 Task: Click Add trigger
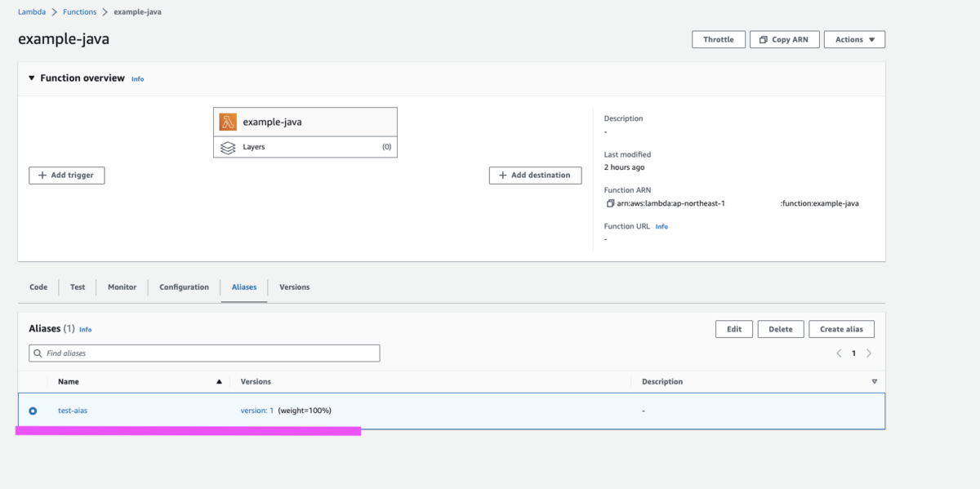pos(67,175)
